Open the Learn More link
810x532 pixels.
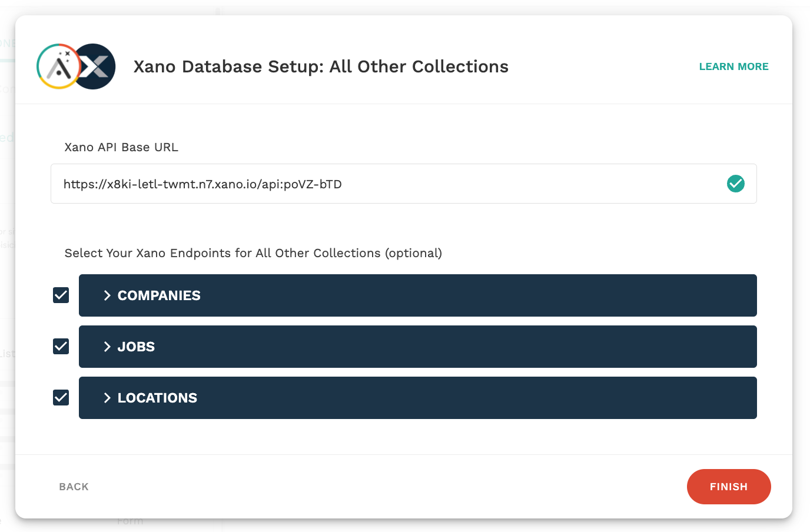pos(733,66)
